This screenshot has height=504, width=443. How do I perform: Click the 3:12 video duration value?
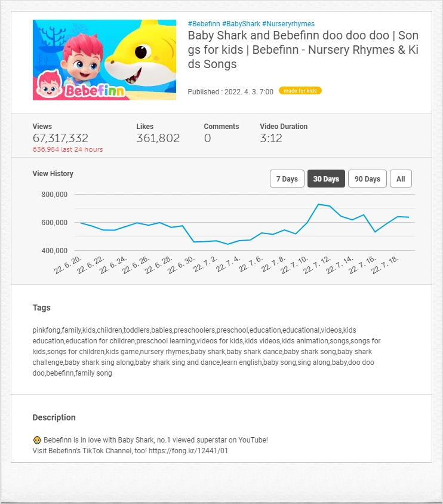pyautogui.click(x=271, y=138)
